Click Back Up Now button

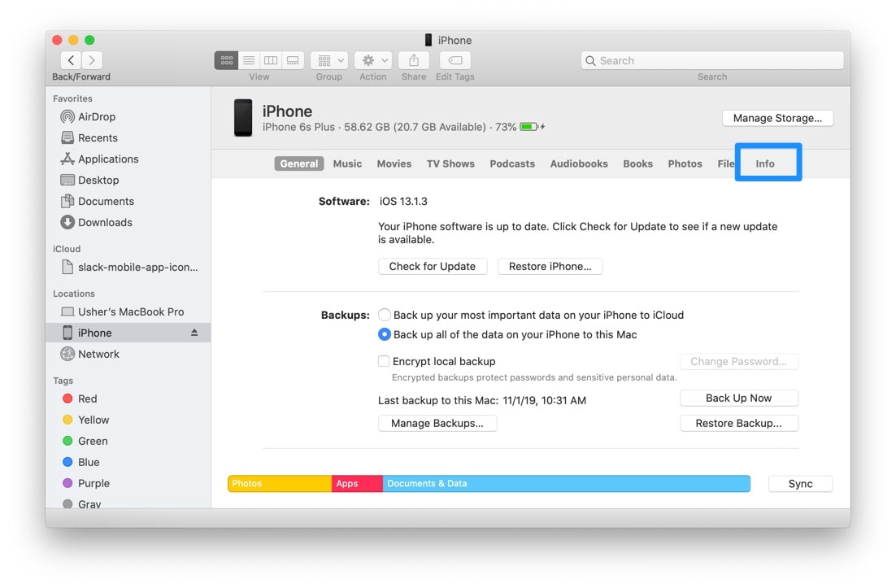click(x=739, y=398)
